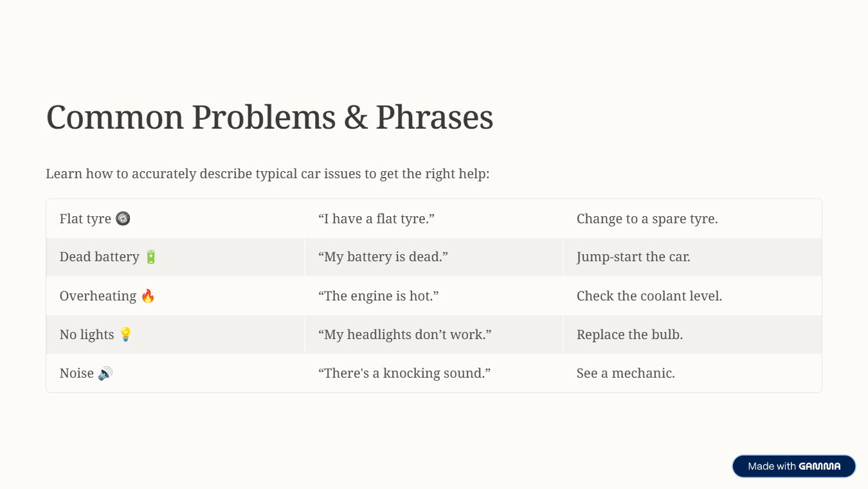Select the 'Jump-start the car.' cell
Screen dimensions: 868x489
point(633,257)
